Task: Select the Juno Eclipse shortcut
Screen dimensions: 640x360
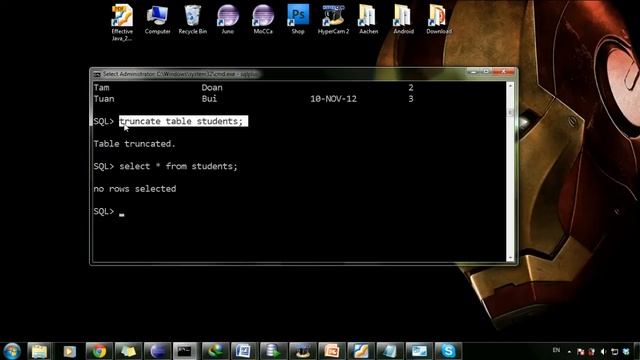Action: [227, 20]
